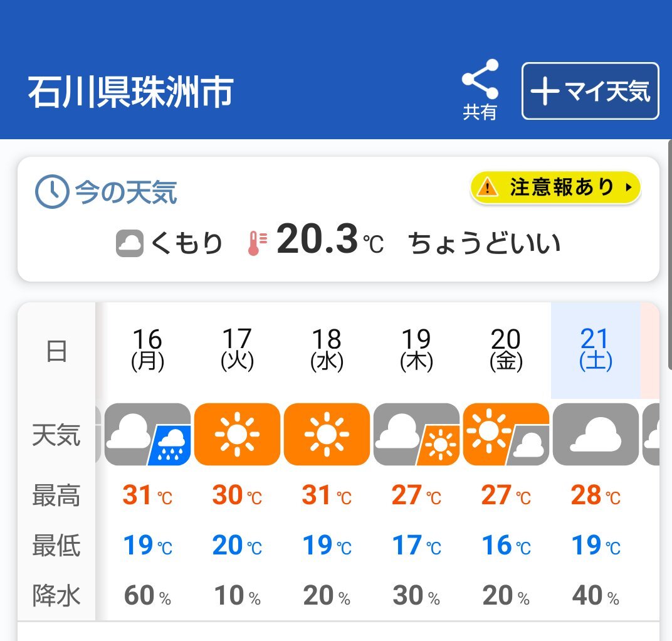672x641 pixels.
Task: Click the ちょうどいい comfort label
Action: (485, 243)
